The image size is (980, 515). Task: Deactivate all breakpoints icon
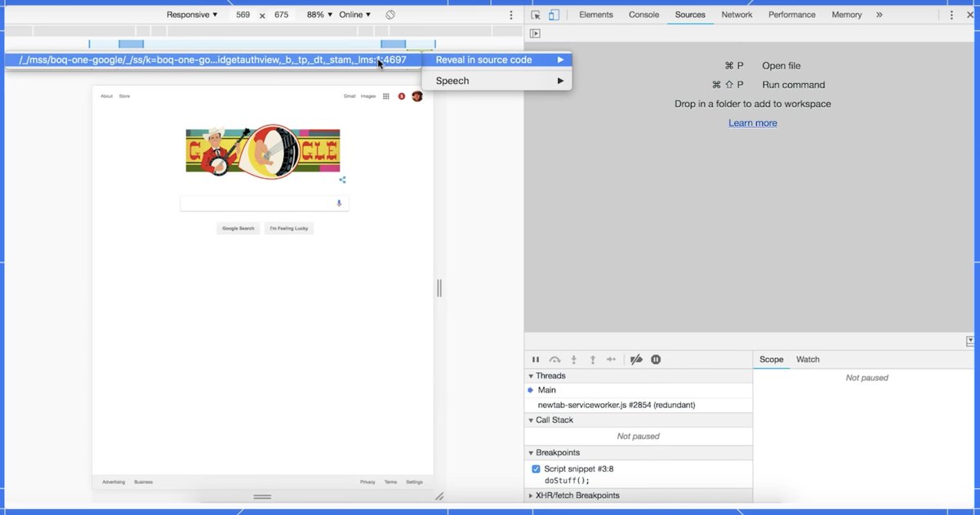(x=637, y=359)
